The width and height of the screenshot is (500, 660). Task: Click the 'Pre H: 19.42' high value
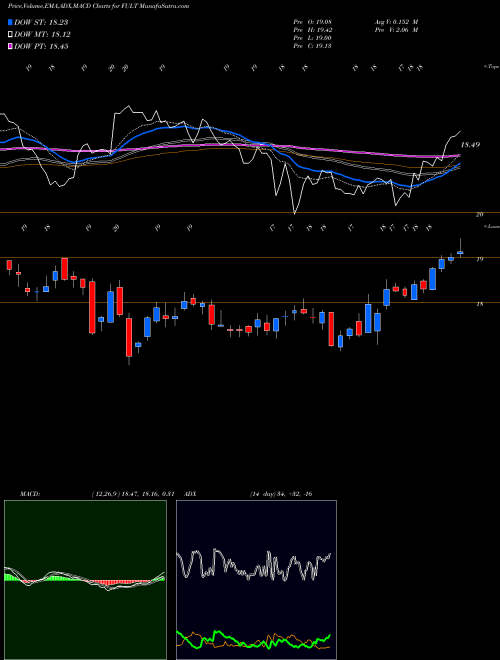(313, 30)
